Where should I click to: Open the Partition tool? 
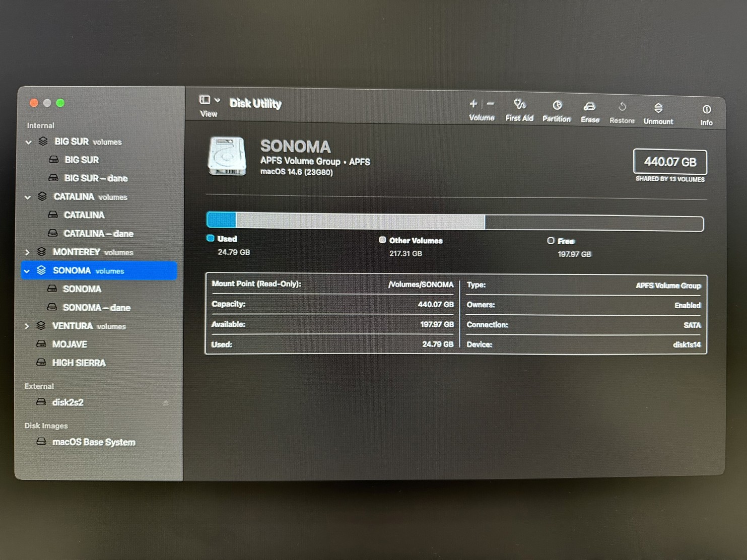(557, 111)
